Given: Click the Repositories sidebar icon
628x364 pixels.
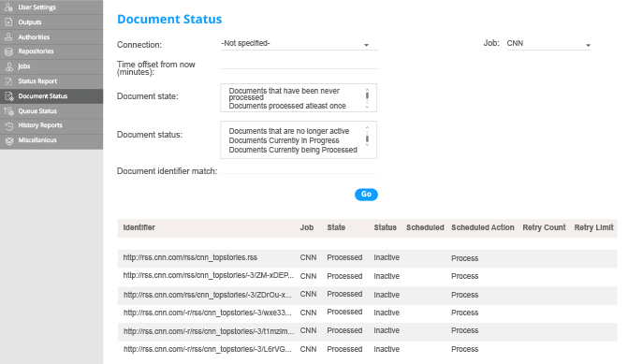Looking at the screenshot, I should (x=8, y=51).
